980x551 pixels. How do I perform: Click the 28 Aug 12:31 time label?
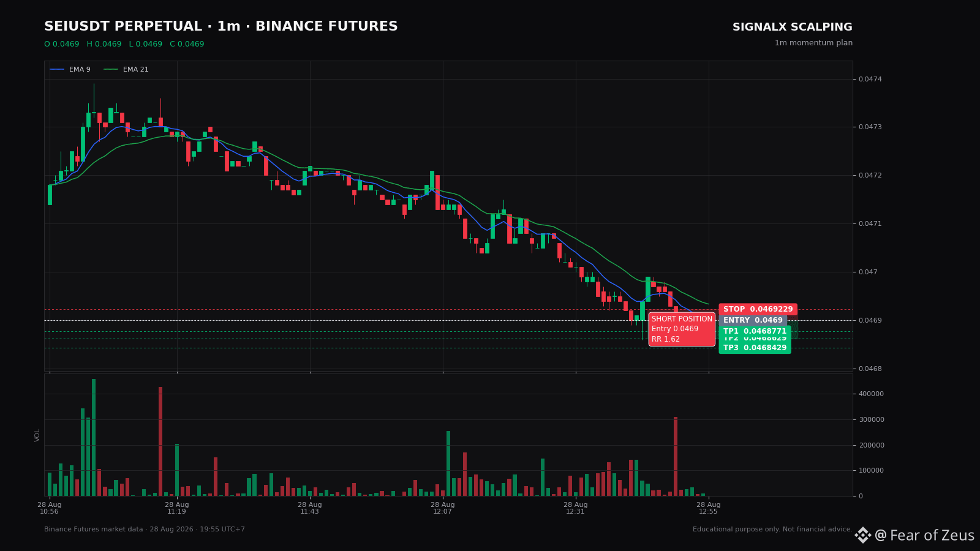[x=576, y=508]
